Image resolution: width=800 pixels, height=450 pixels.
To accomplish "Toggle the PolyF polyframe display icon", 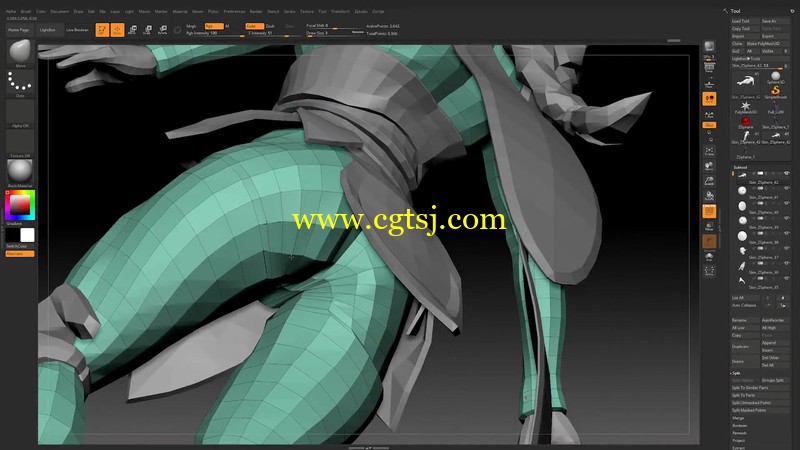I will tap(709, 211).
